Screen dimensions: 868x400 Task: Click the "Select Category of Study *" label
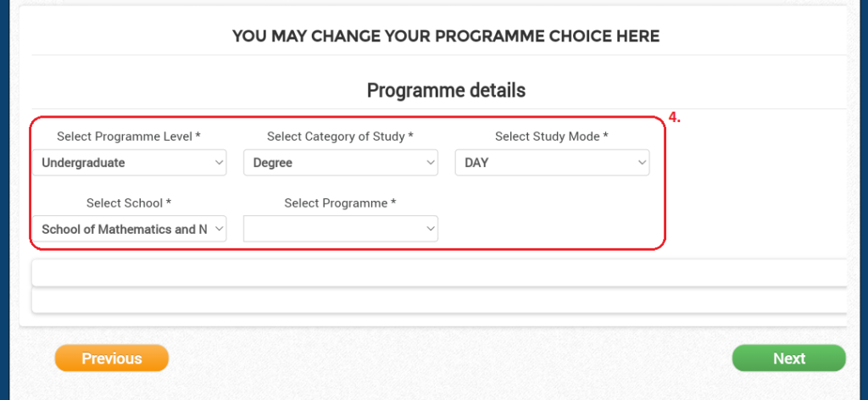340,136
